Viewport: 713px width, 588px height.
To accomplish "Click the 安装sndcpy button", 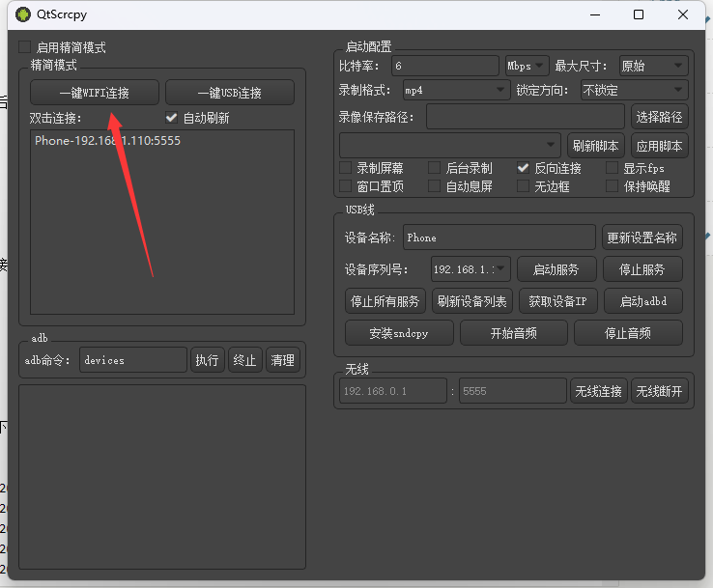I will [x=399, y=333].
